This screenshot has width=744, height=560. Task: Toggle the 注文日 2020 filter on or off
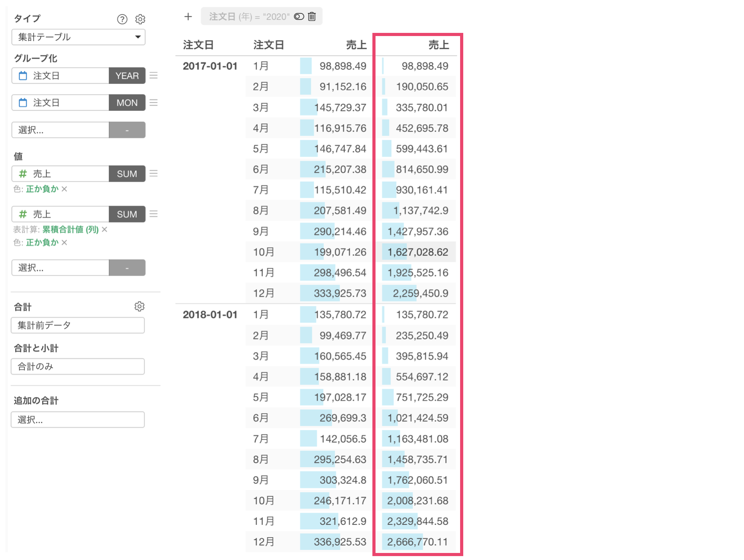[299, 16]
